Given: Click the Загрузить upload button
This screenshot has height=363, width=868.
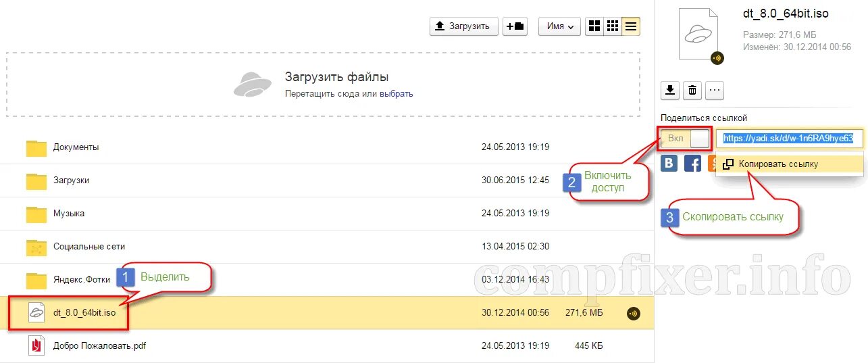Looking at the screenshot, I should click(463, 26).
